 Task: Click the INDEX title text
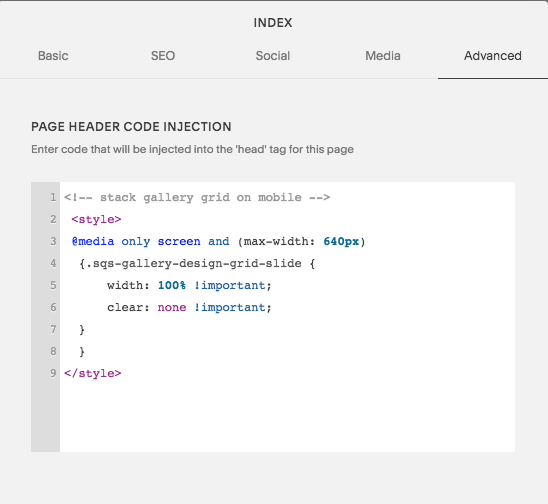coord(273,23)
